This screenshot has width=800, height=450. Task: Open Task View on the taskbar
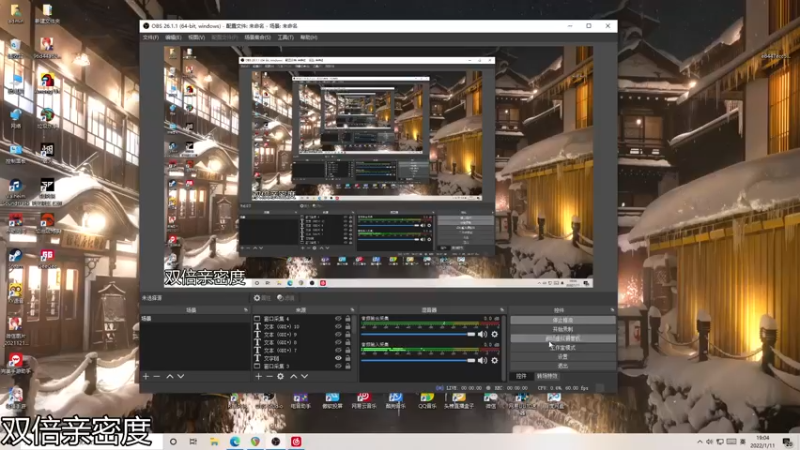point(193,441)
